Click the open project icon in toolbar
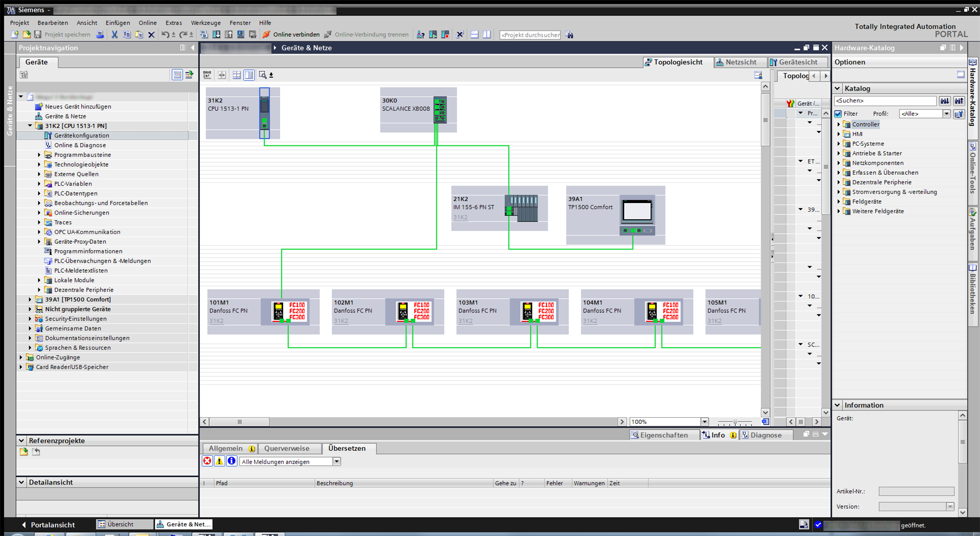The image size is (980, 536). [26, 35]
